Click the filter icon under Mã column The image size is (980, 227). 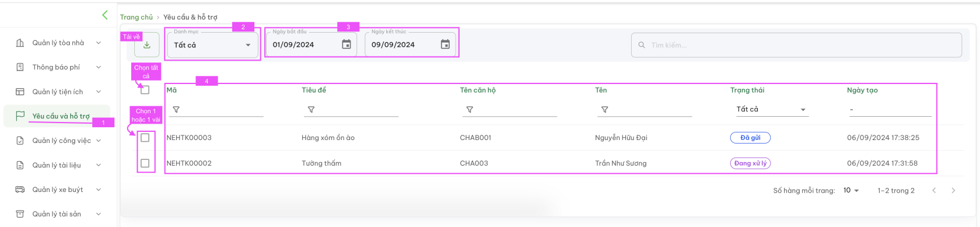[176, 110]
